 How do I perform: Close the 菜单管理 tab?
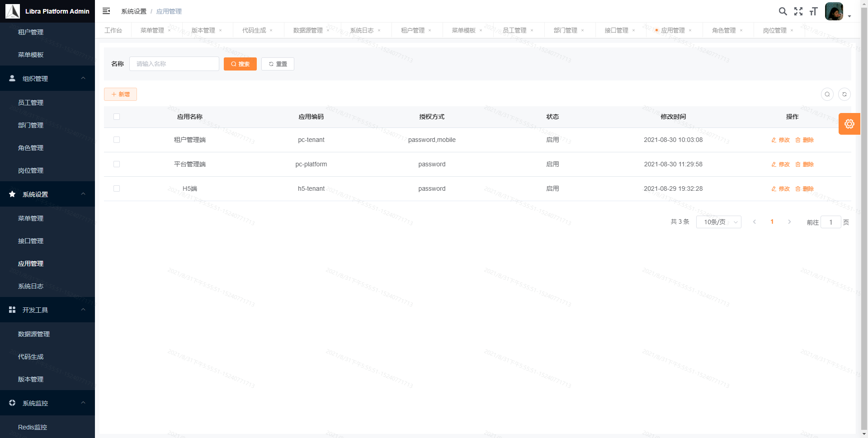point(170,31)
